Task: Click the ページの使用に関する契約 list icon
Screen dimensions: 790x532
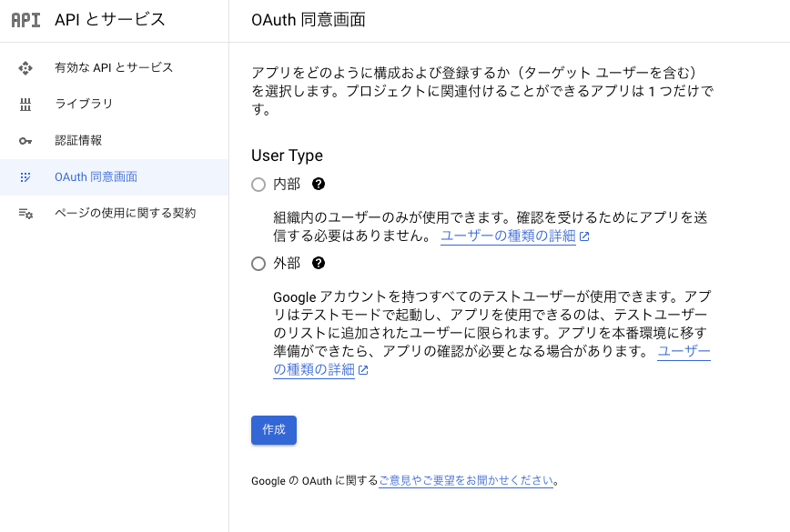Action: [x=26, y=214]
